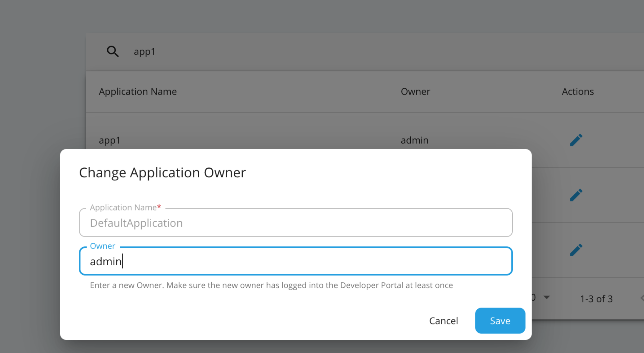The height and width of the screenshot is (353, 644).
Task: Click the 1-3 of 3 pagination label
Action: (x=596, y=298)
